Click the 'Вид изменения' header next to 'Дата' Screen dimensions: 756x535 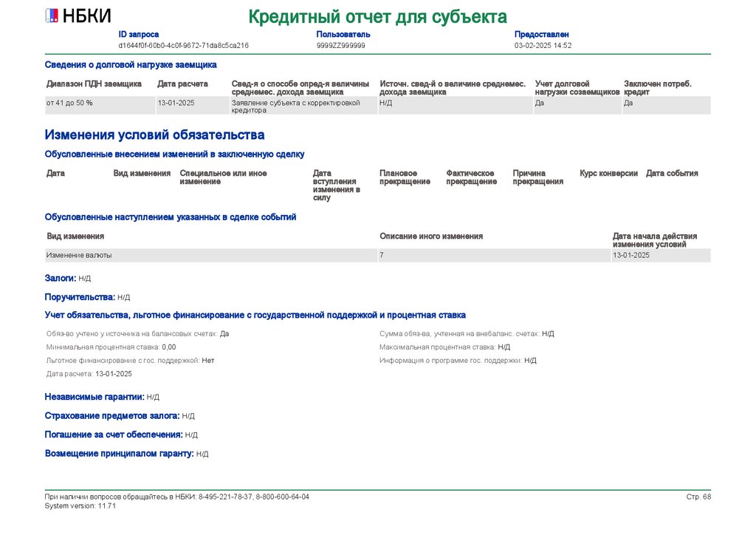(x=142, y=173)
